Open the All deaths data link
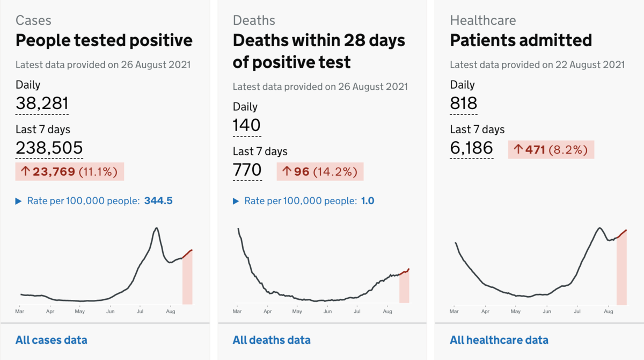Viewport: 644px width, 360px height. click(272, 340)
